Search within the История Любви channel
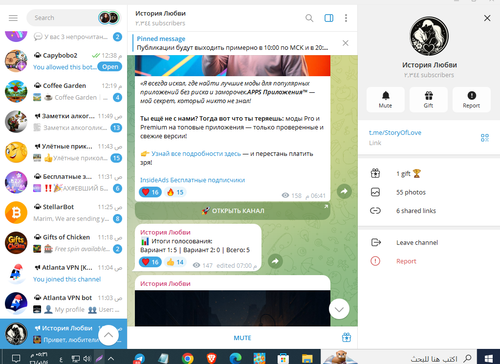The width and height of the screenshot is (500, 364). point(309,18)
